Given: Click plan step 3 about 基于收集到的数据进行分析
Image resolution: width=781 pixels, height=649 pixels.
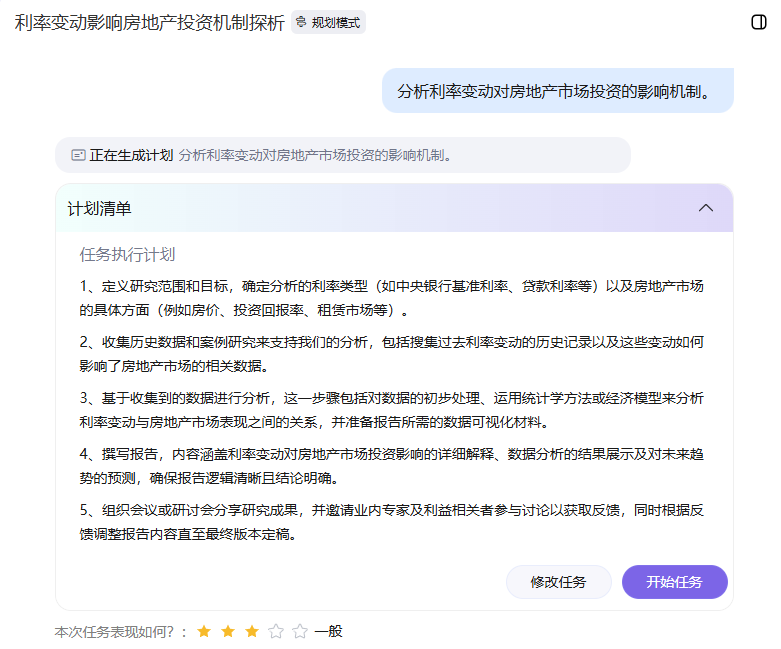Looking at the screenshot, I should 391,410.
